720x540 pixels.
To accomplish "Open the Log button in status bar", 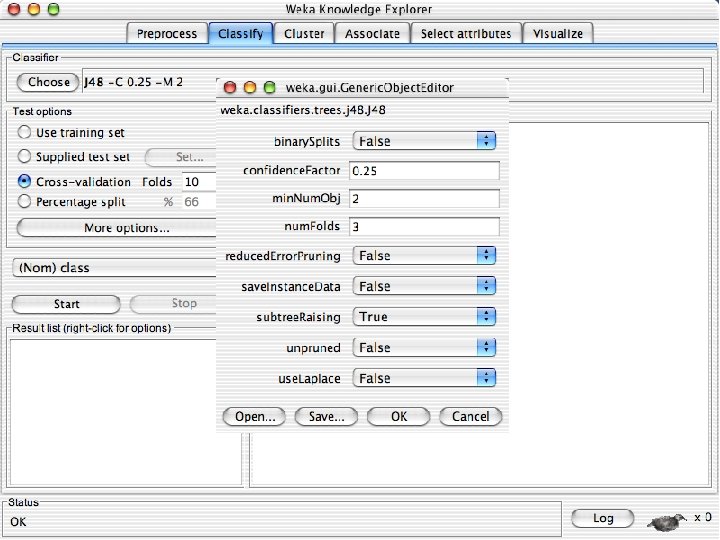I will tap(603, 518).
